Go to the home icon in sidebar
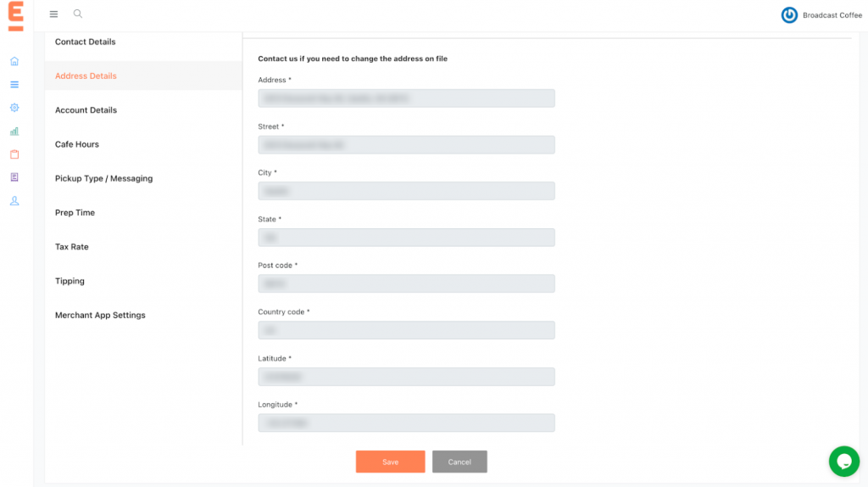Screen dimensions: 868x487 coord(14,61)
